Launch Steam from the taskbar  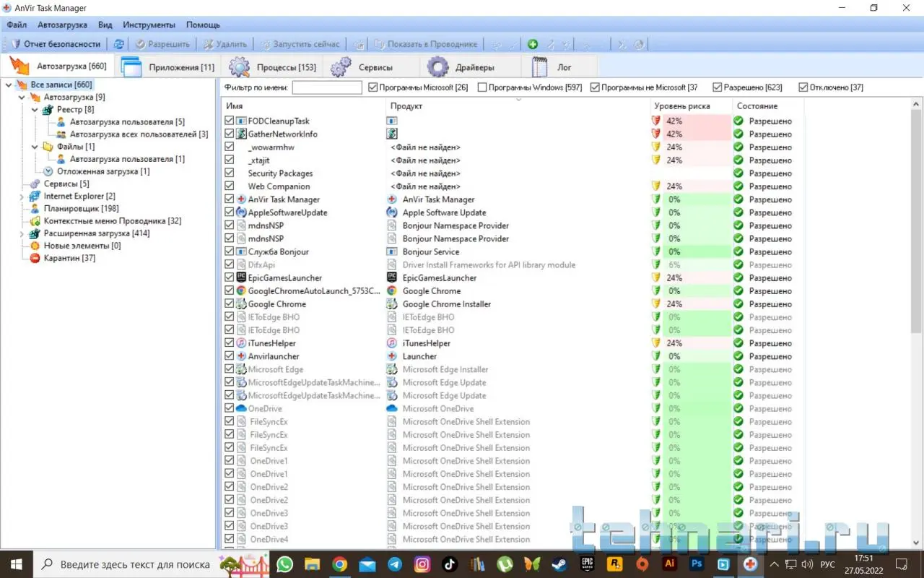pyautogui.click(x=559, y=564)
